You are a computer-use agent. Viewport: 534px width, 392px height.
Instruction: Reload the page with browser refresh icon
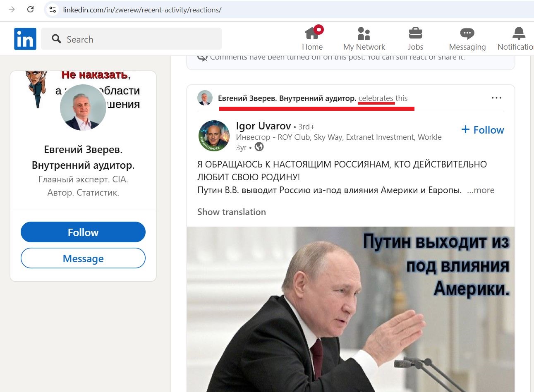[31, 10]
